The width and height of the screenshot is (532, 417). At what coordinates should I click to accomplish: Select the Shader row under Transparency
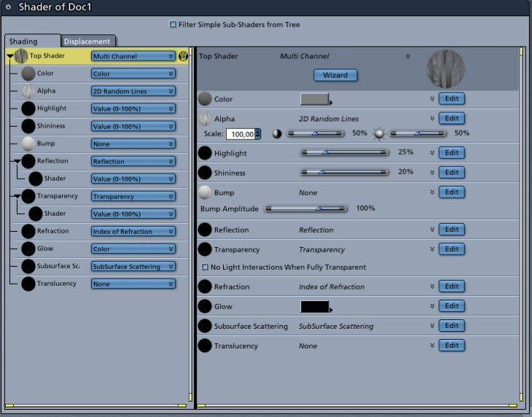click(x=101, y=214)
